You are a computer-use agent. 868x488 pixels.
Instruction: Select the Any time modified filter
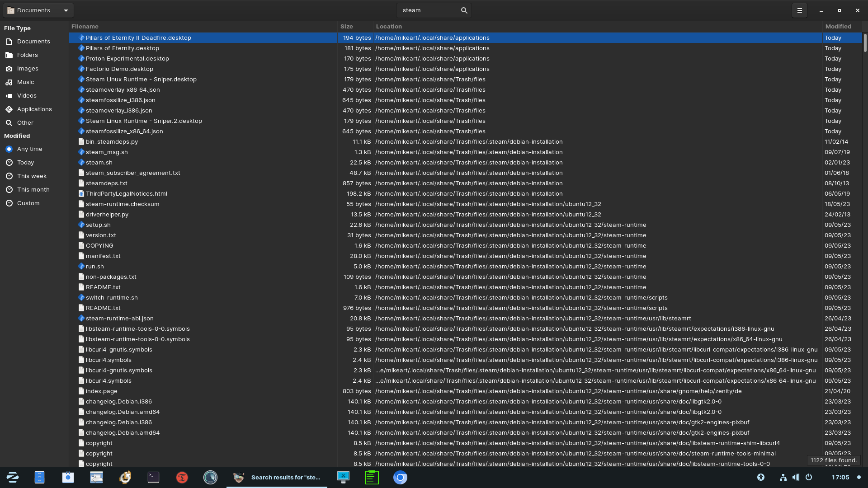pyautogui.click(x=30, y=149)
